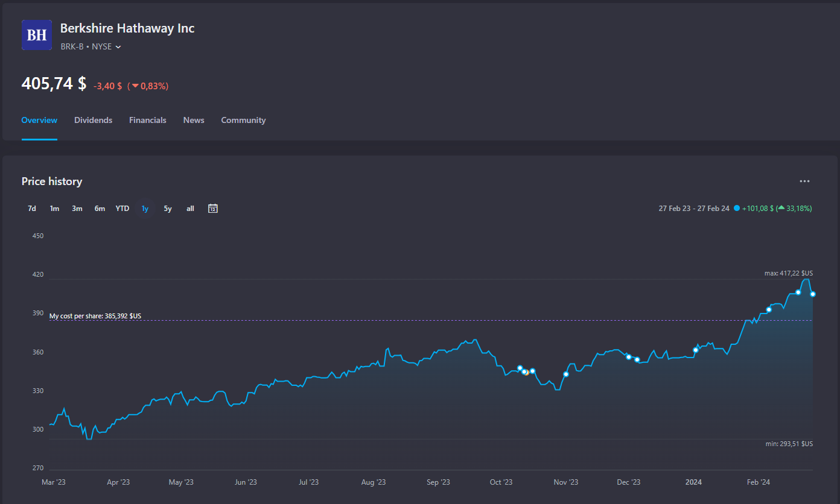Click the transaction marker in early November

tap(566, 374)
